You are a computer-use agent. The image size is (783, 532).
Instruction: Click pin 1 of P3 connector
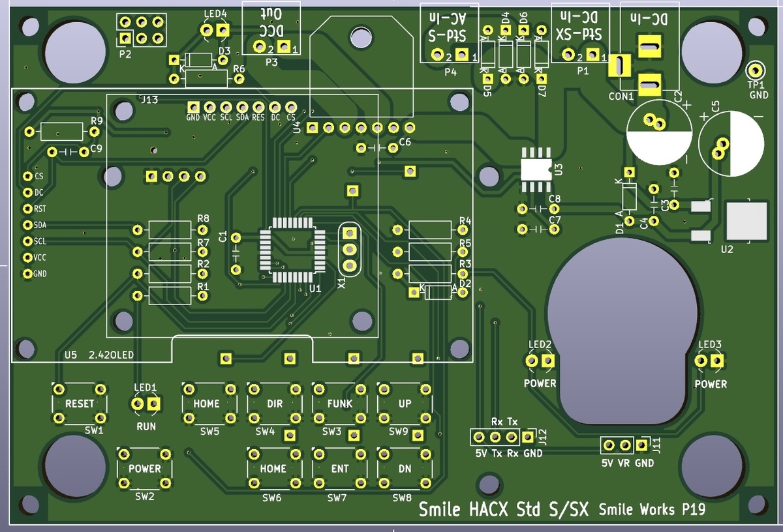click(x=284, y=47)
